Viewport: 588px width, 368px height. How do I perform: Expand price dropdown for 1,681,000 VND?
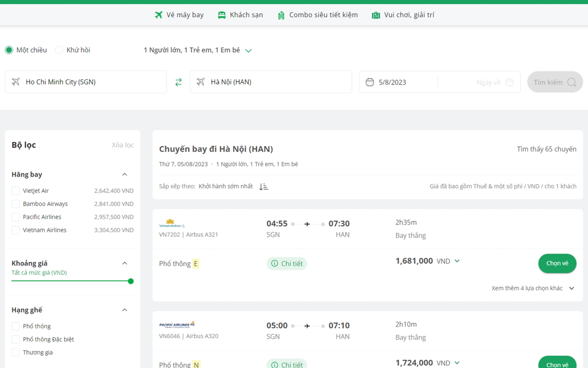(457, 261)
